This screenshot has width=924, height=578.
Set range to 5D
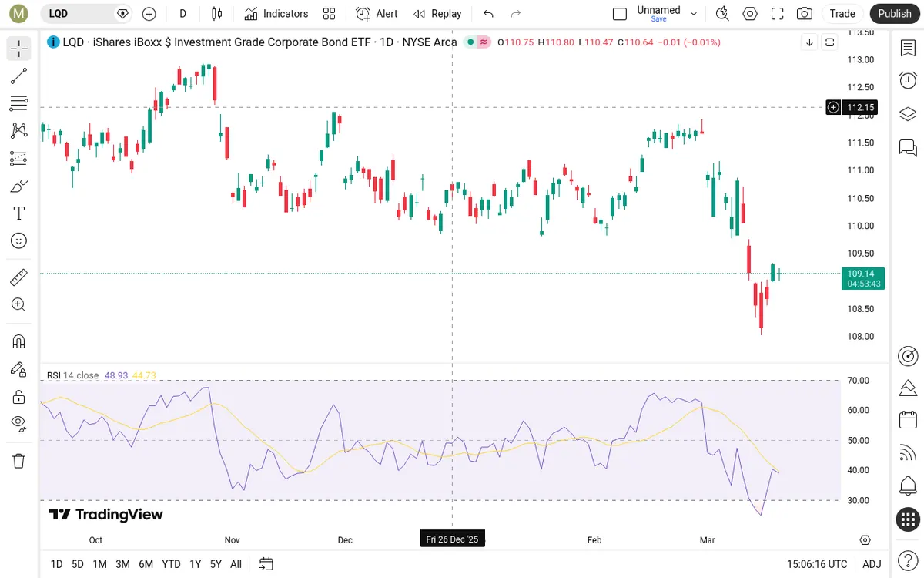[78, 564]
